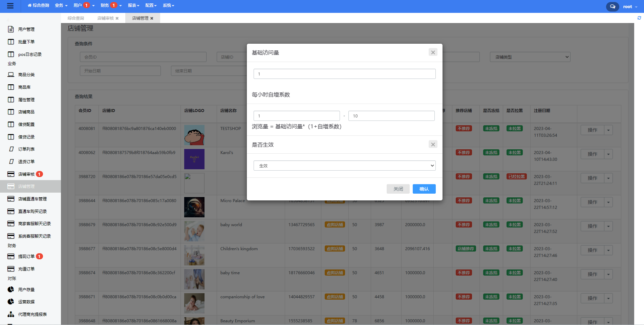Expand 操作 caret for baby world row

tap(608, 226)
